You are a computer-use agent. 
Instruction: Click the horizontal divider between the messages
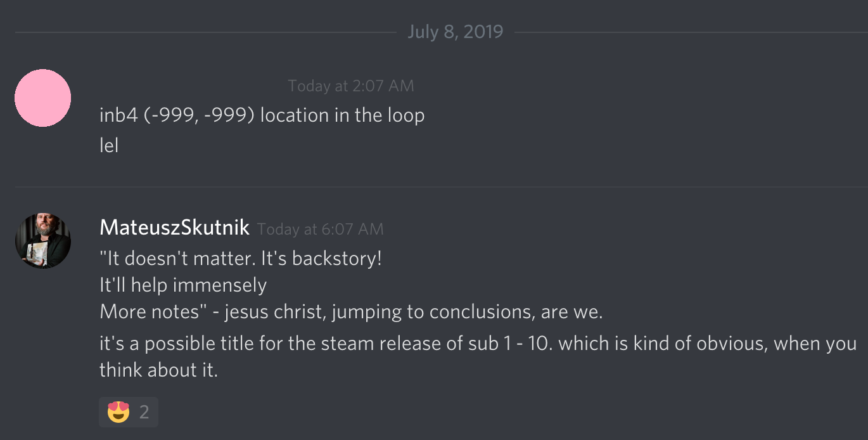pos(441,187)
